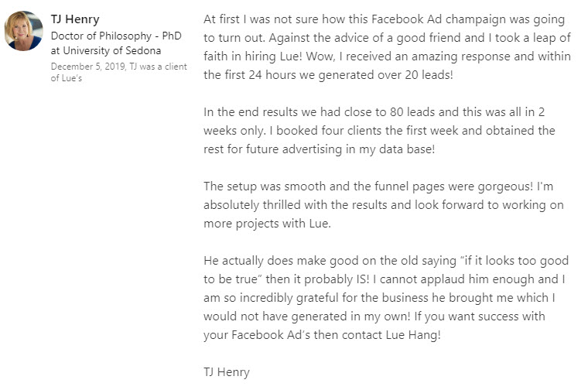Viewport: 588px width, 390px height.
Task: Click the line starting "The setup was smooth"
Action: click(378, 186)
